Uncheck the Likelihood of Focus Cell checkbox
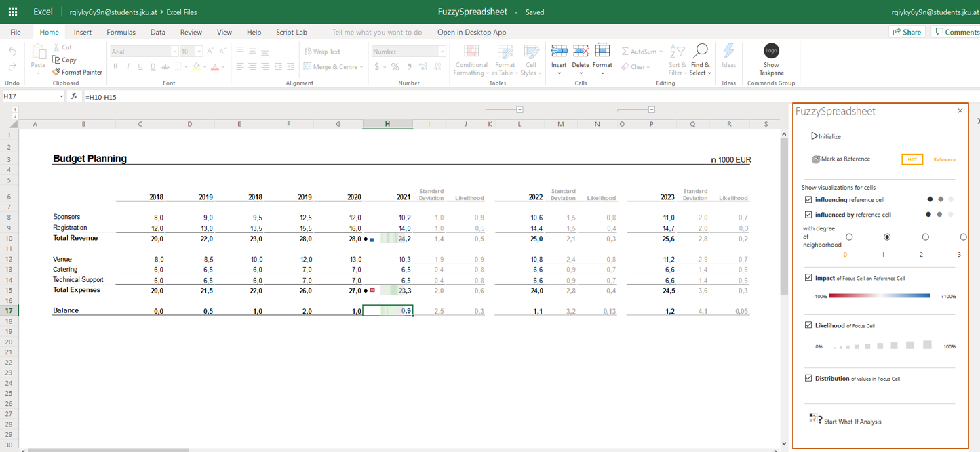This screenshot has width=980, height=452. 808,325
